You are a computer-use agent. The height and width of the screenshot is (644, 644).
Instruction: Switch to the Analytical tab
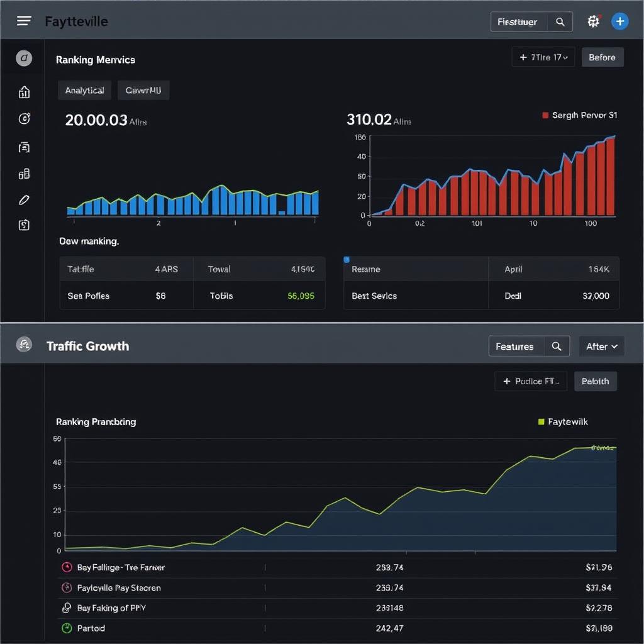tap(84, 90)
